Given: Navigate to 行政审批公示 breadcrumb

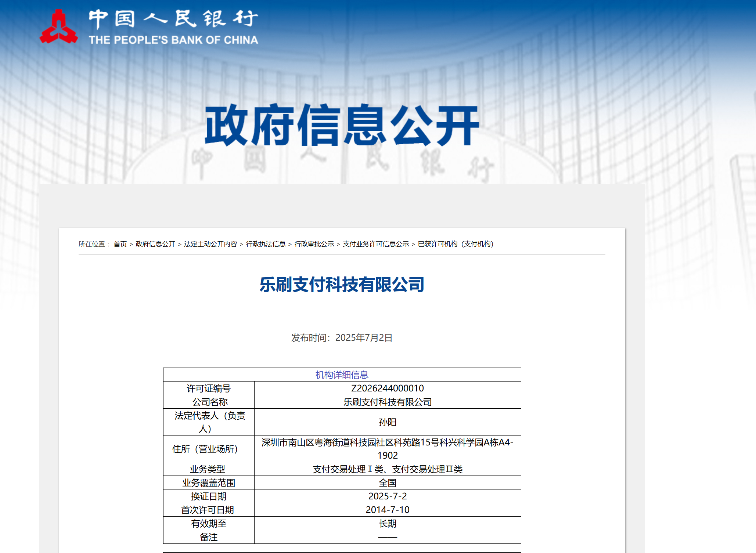Looking at the screenshot, I should click(x=314, y=244).
